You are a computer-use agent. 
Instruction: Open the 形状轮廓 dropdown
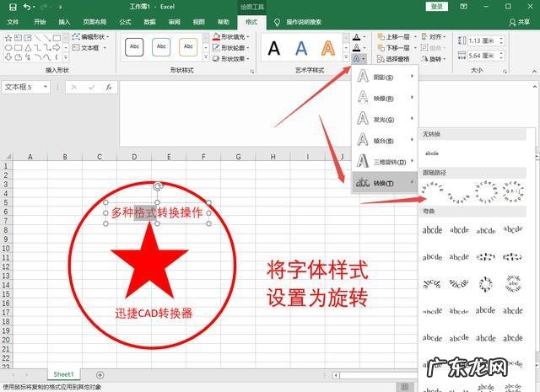(x=231, y=47)
